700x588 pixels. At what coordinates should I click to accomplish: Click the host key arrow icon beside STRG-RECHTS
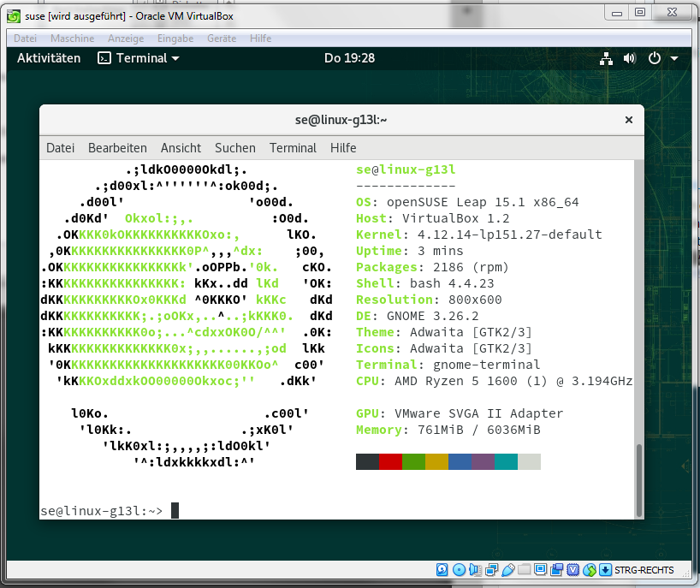point(605,570)
